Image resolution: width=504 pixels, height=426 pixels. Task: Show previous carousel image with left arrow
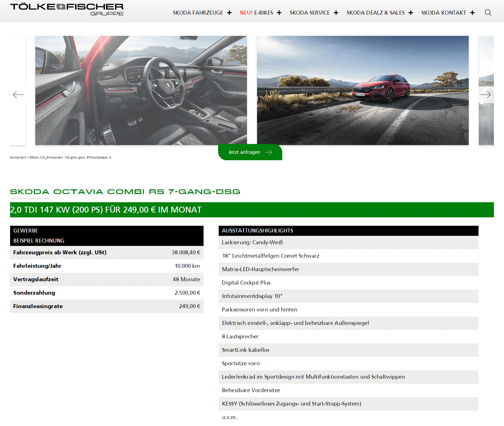pyautogui.click(x=18, y=95)
